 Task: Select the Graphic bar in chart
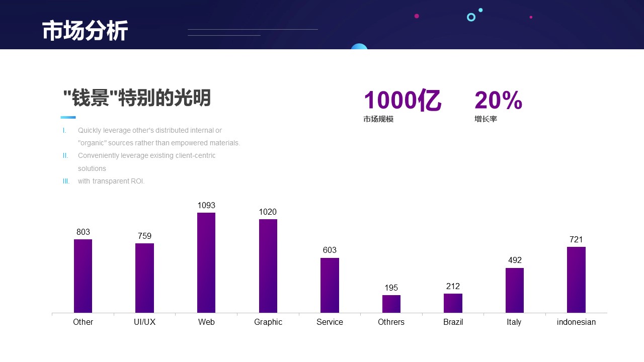[x=268, y=266]
